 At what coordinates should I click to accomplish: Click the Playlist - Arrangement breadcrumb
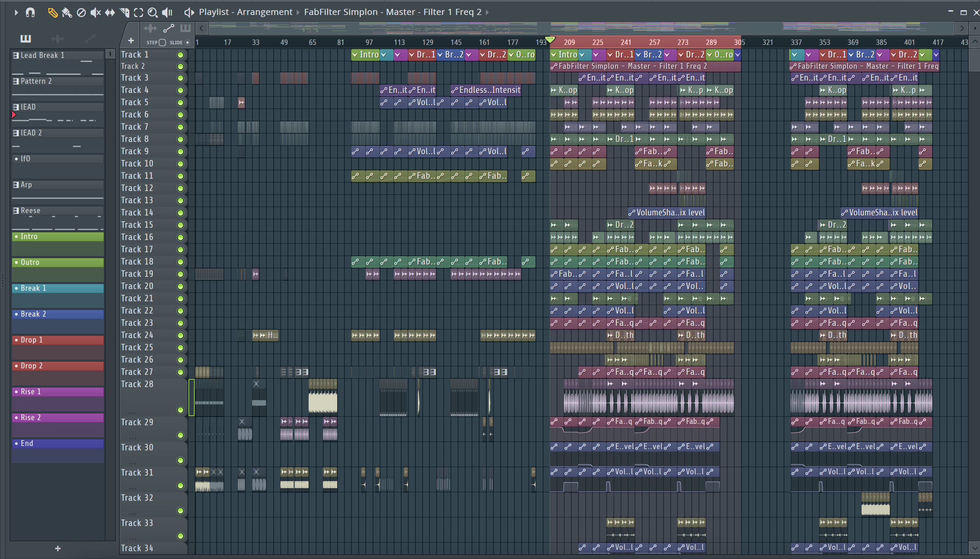click(246, 12)
